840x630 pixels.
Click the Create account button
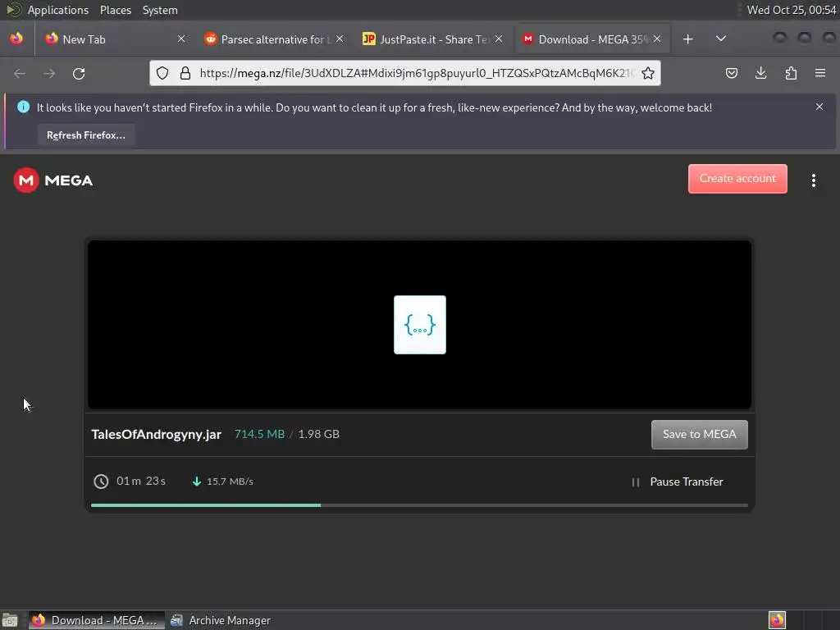coord(737,178)
